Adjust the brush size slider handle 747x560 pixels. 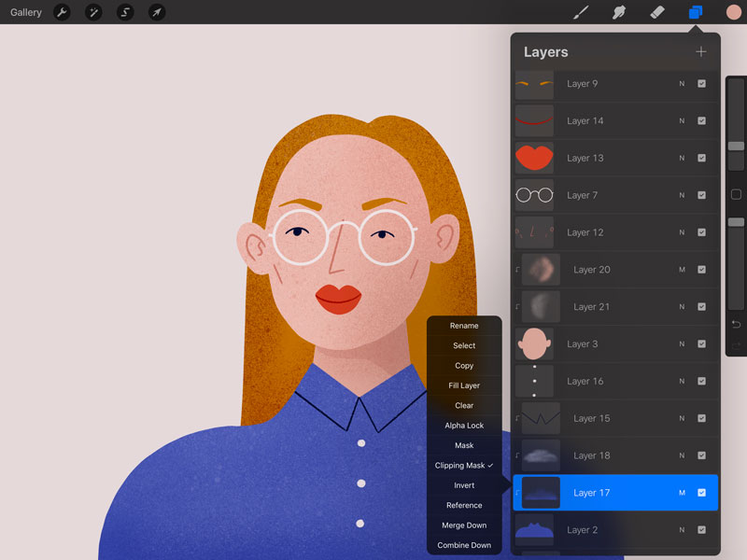click(736, 147)
